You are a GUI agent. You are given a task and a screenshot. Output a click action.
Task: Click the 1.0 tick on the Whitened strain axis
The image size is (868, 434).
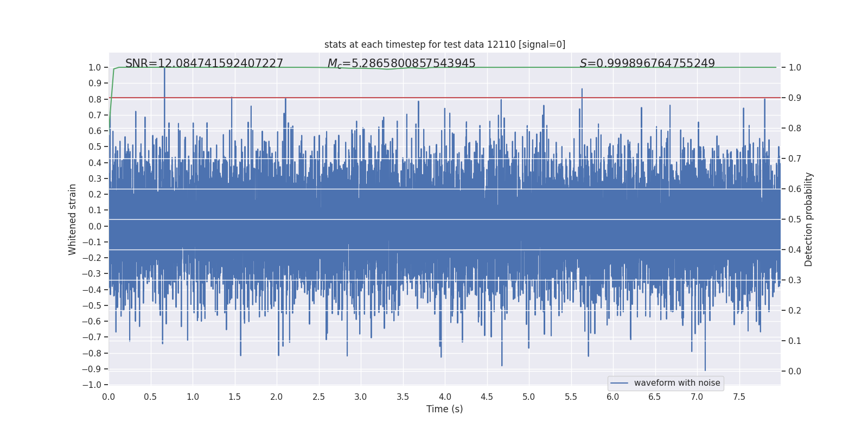coord(95,67)
